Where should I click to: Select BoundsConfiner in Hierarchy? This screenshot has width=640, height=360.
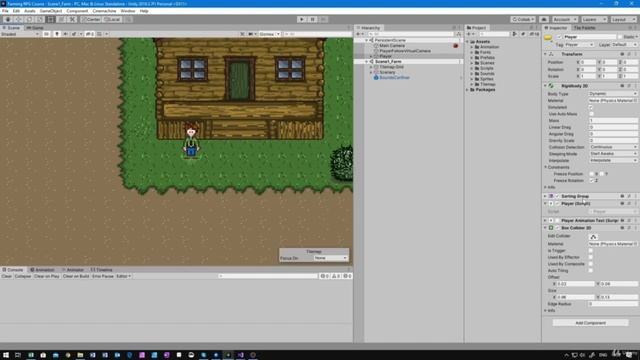pyautogui.click(x=394, y=78)
